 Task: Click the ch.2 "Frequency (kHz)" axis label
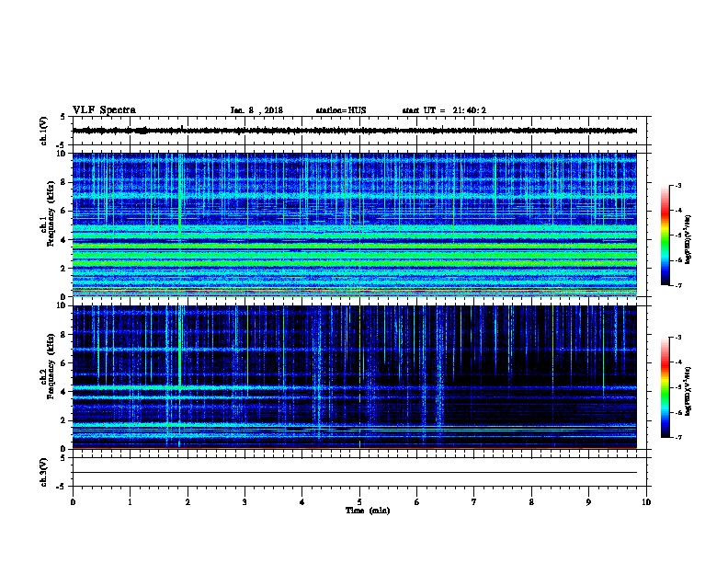[51, 366]
